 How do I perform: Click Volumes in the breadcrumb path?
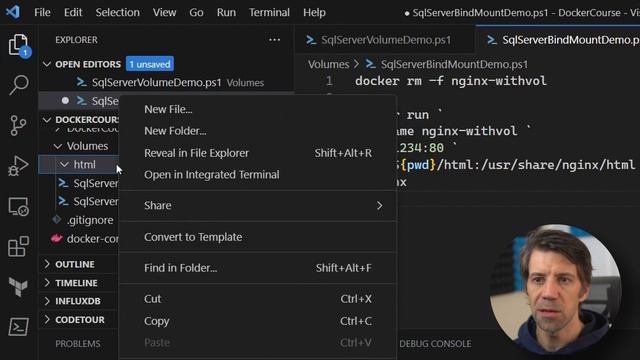[x=329, y=64]
